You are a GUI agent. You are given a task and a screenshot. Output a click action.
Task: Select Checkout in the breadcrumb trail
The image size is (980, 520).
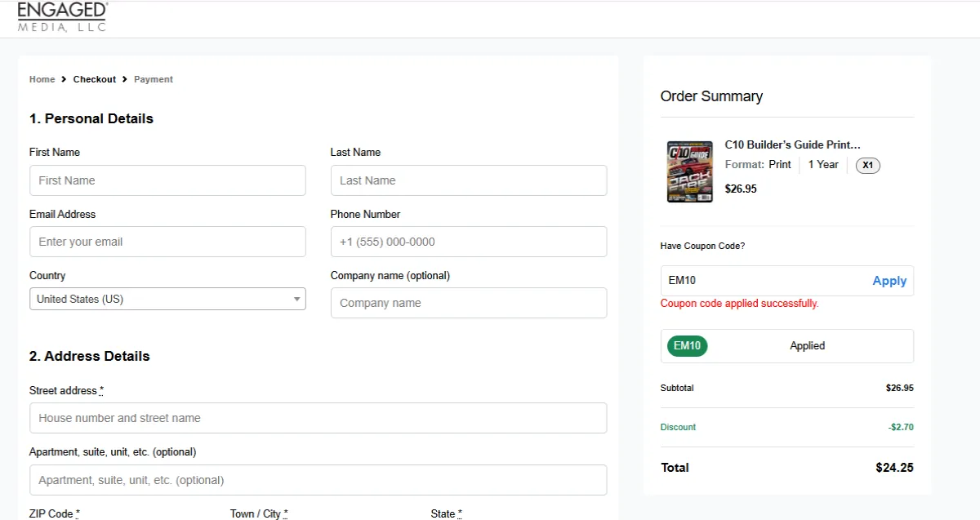coord(94,79)
